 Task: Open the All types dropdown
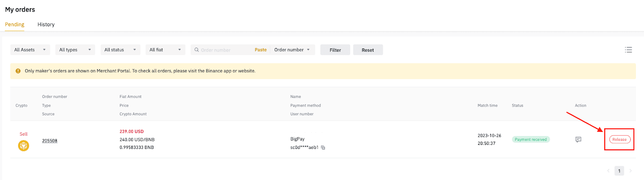(x=75, y=50)
